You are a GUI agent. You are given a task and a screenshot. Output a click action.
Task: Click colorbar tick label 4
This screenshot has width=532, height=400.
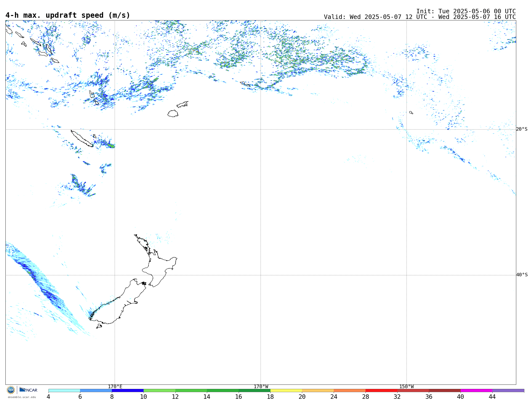click(x=49, y=397)
